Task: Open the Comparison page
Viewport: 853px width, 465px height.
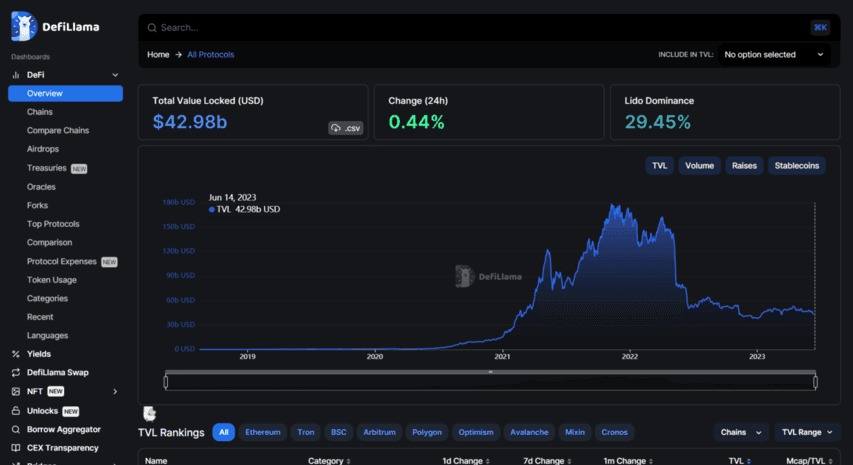Action: (x=50, y=243)
